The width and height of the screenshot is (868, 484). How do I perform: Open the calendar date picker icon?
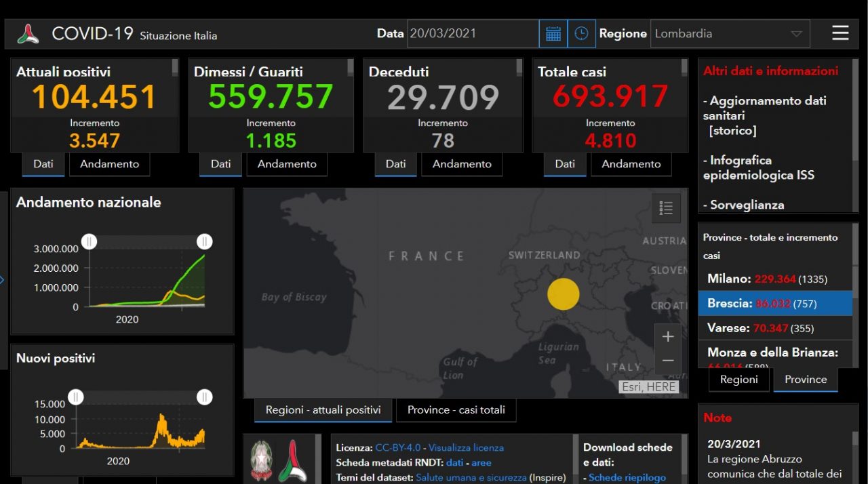(553, 34)
